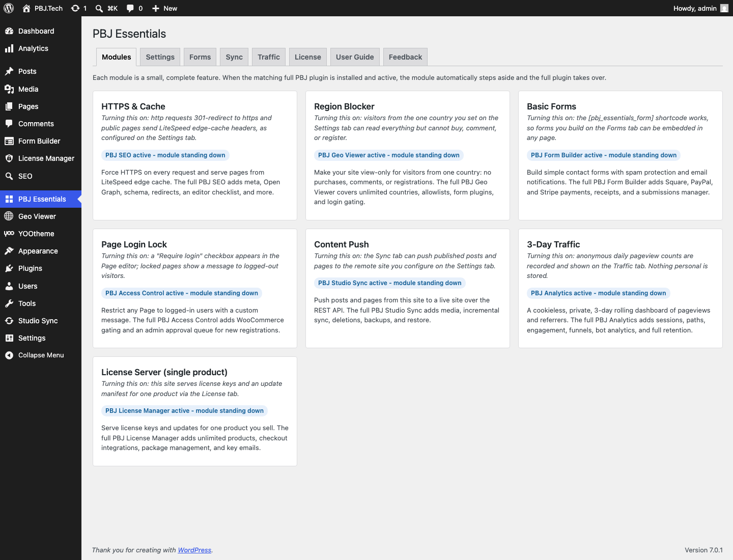This screenshot has width=733, height=560.
Task: Click the PBJ License Manager active badge
Action: point(185,411)
